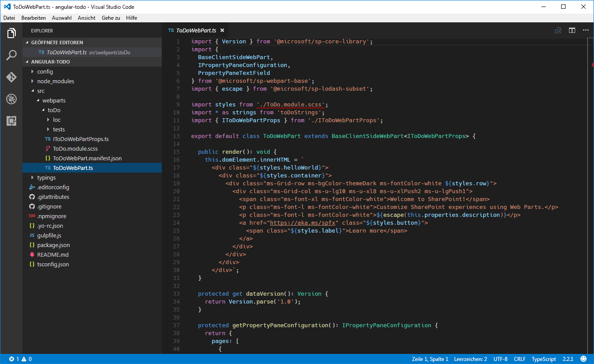Open package.json in the file tree

[x=53, y=245]
